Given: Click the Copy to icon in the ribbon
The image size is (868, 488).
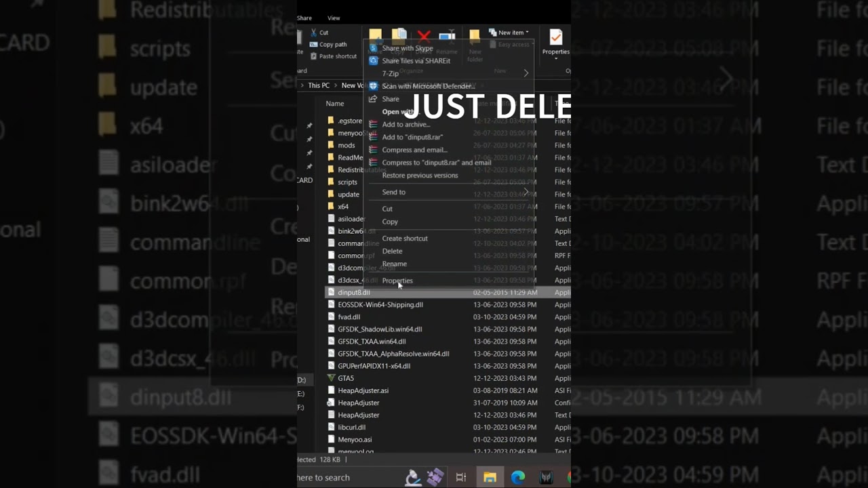Looking at the screenshot, I should 399,36.
